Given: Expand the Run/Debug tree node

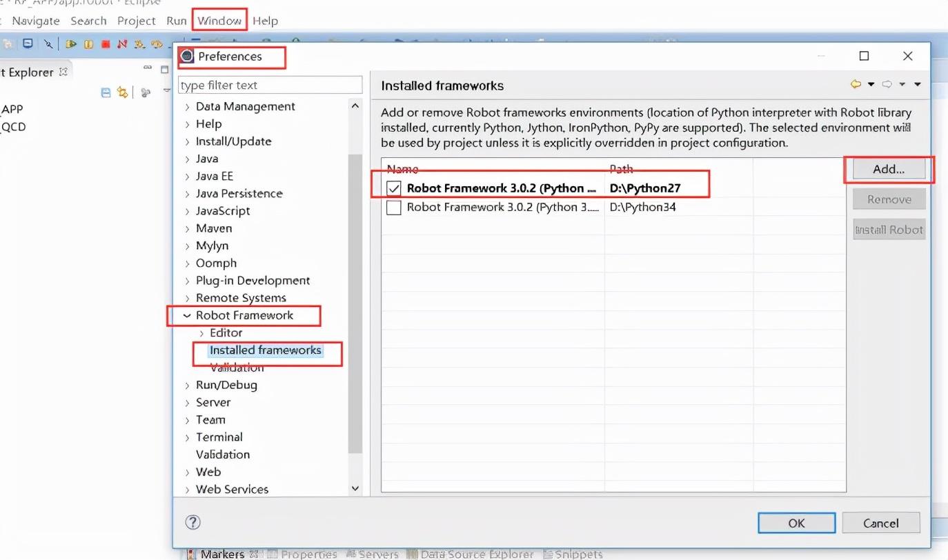Looking at the screenshot, I should (187, 385).
